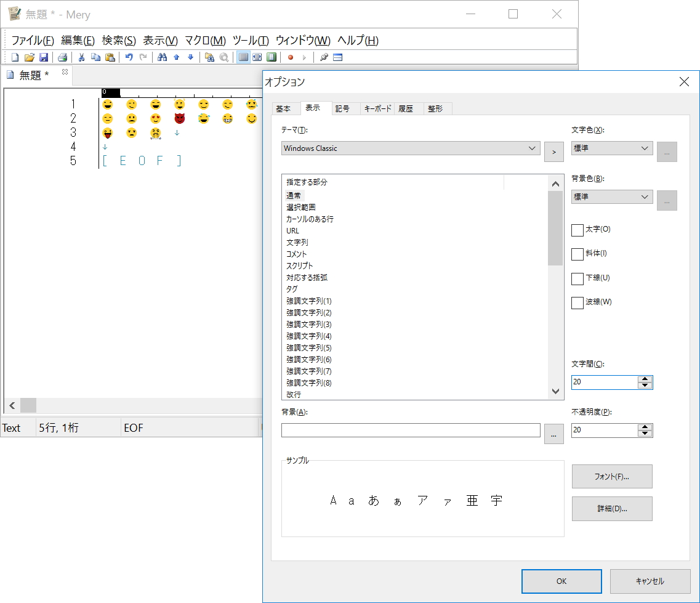Click the browse ... button beside 背景 field
The width and height of the screenshot is (700, 603).
pyautogui.click(x=554, y=434)
